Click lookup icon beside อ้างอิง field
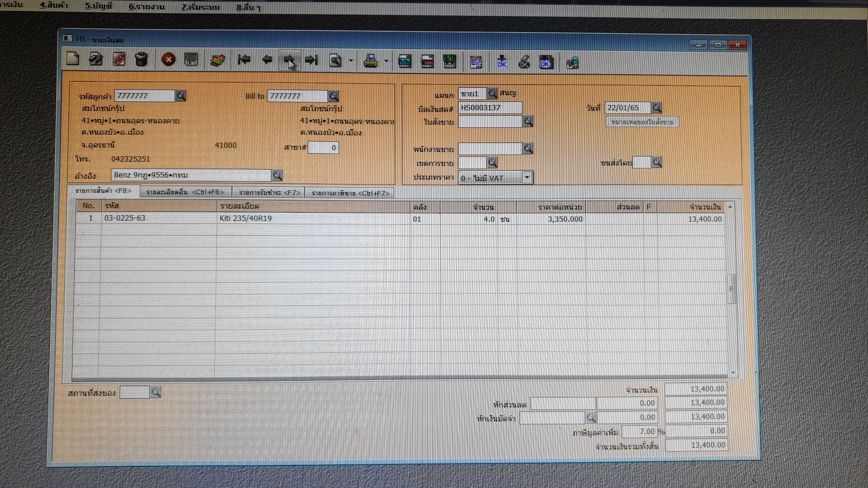Viewport: 868px width, 488px height. coord(277,175)
